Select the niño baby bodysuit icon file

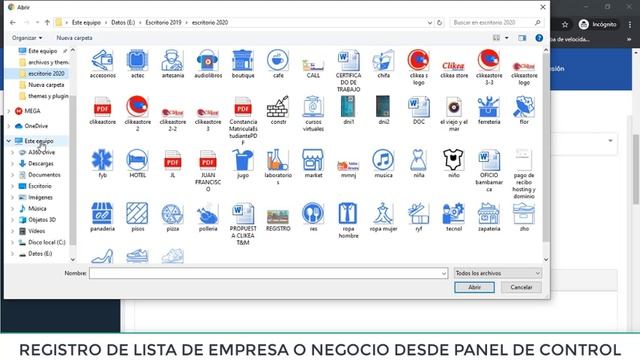click(453, 163)
